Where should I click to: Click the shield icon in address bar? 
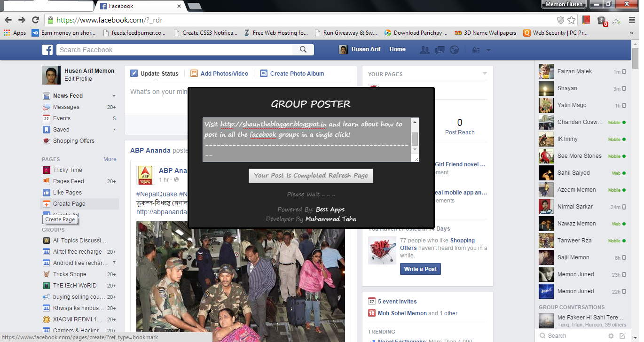pos(560,20)
